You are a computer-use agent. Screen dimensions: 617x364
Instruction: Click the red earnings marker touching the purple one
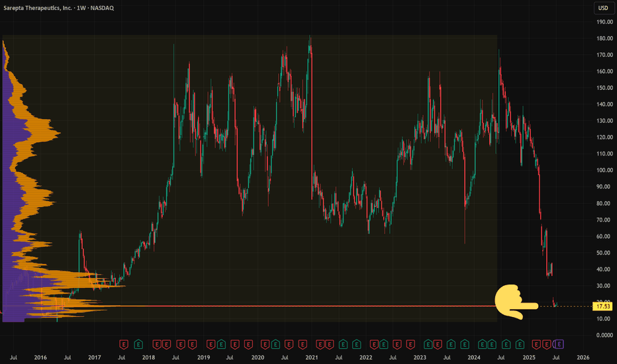[547, 345]
